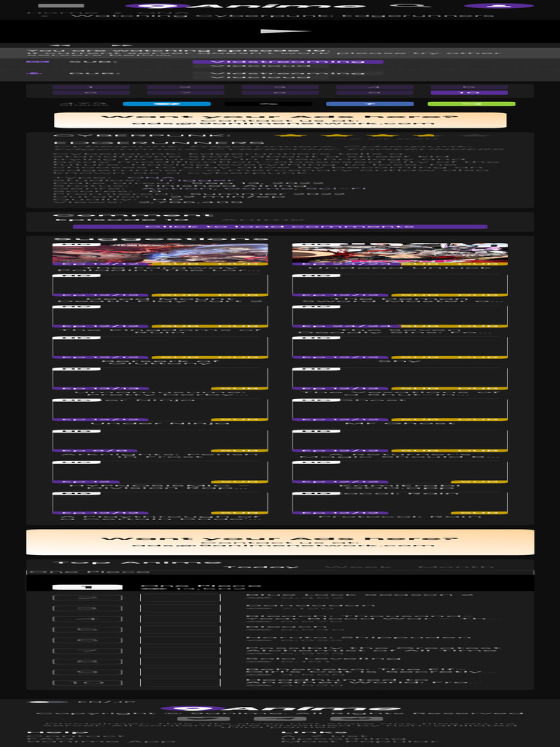Click to load comments button

pyautogui.click(x=280, y=227)
